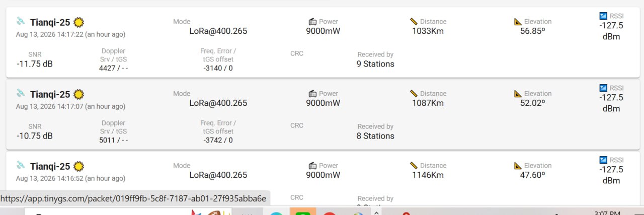The width and height of the screenshot is (644, 215).
Task: Click 8 Stations received-by count
Action: coord(375,136)
